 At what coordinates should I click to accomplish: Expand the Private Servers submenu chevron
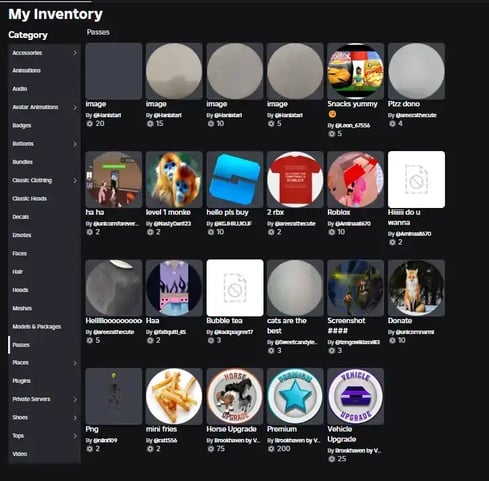click(75, 399)
